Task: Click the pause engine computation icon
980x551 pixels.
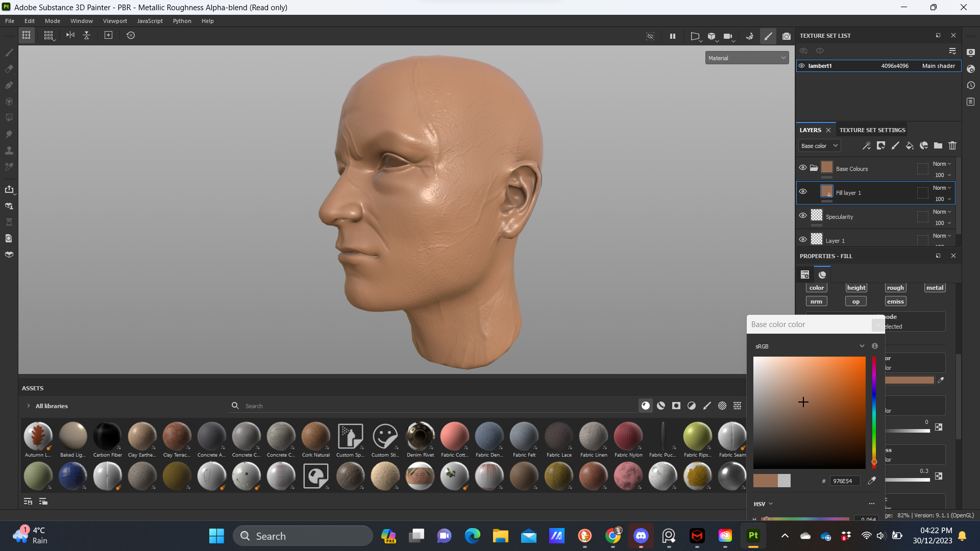Action: (x=673, y=36)
